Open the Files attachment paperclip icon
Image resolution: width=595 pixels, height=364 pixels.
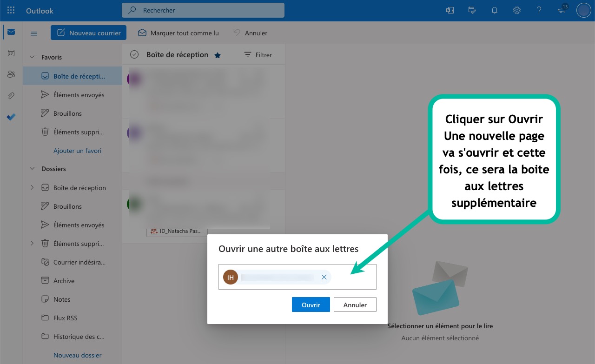[11, 96]
